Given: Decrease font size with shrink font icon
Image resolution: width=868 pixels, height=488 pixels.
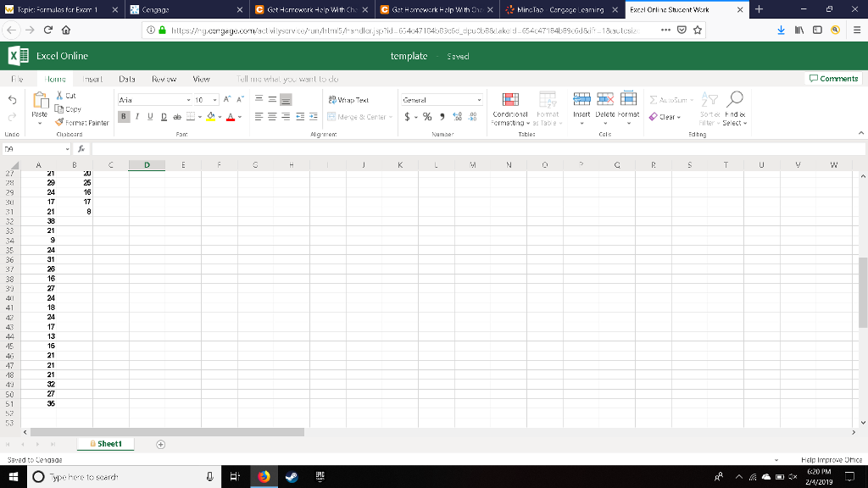Looking at the screenshot, I should 240,100.
